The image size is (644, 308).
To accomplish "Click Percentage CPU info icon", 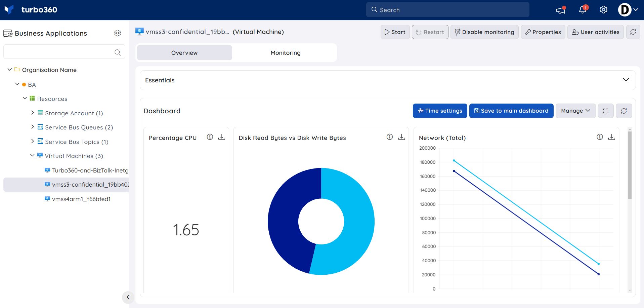I will click(210, 137).
